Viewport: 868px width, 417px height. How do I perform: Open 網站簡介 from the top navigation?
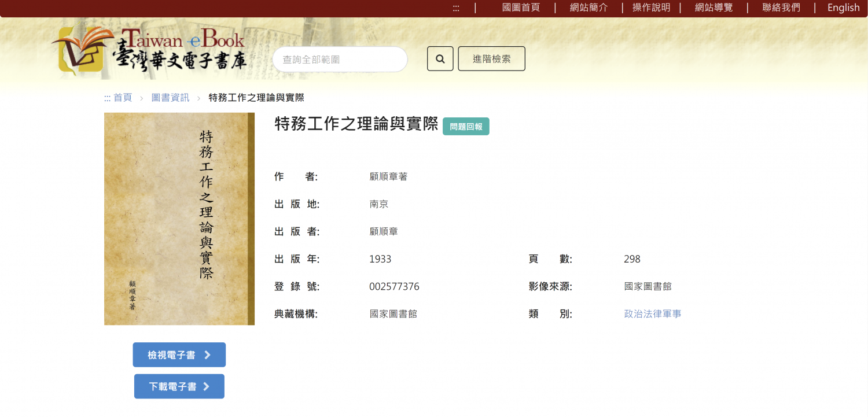click(589, 8)
